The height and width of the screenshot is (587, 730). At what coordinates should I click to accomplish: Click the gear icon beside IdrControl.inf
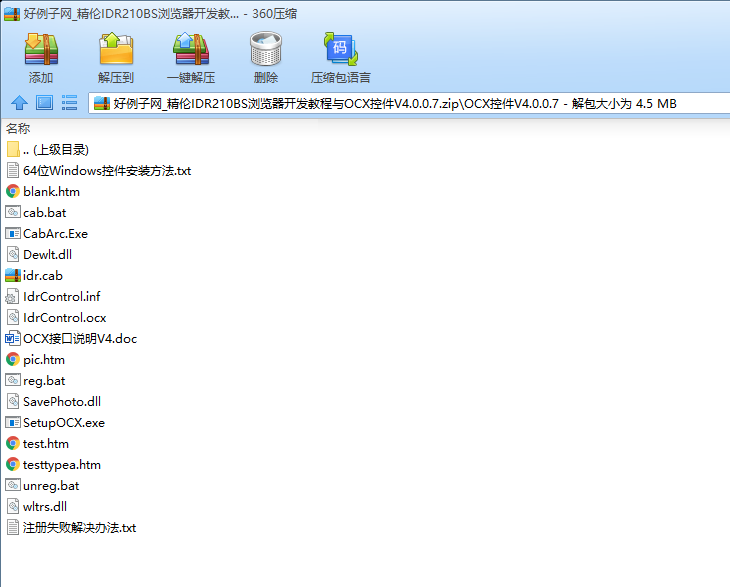coord(13,297)
